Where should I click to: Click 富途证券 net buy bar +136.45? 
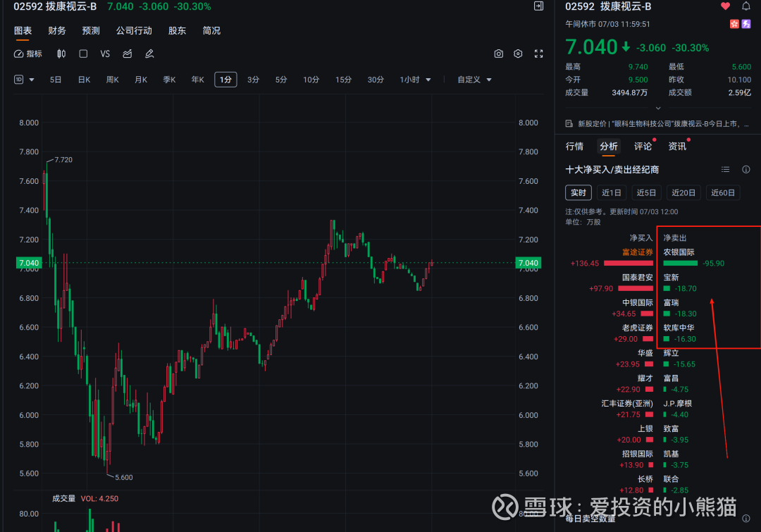[x=628, y=263]
